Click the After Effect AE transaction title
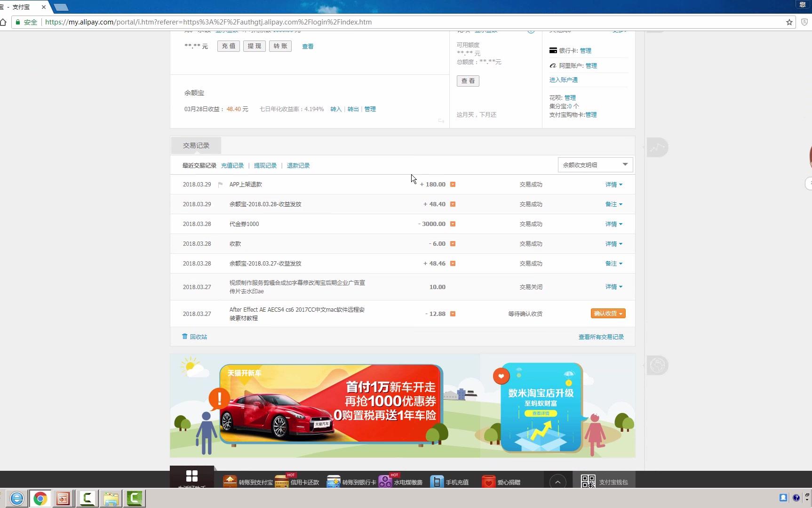 click(x=297, y=314)
